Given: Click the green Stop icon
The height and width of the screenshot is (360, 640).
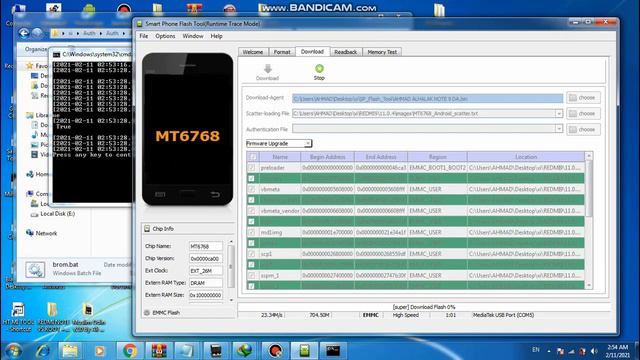Looking at the screenshot, I should pyautogui.click(x=319, y=69).
